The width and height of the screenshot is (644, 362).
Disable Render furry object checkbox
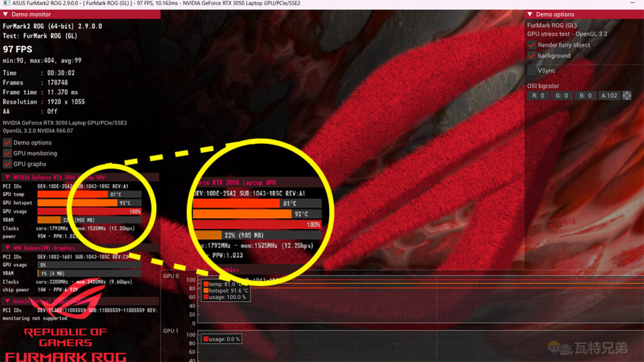pyautogui.click(x=532, y=45)
